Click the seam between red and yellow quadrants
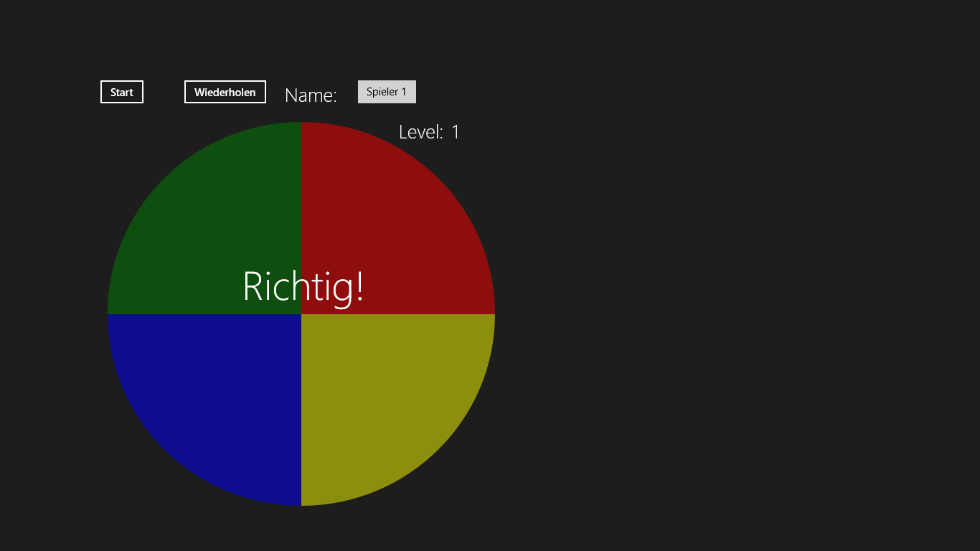The width and height of the screenshot is (980, 551). (x=398, y=314)
